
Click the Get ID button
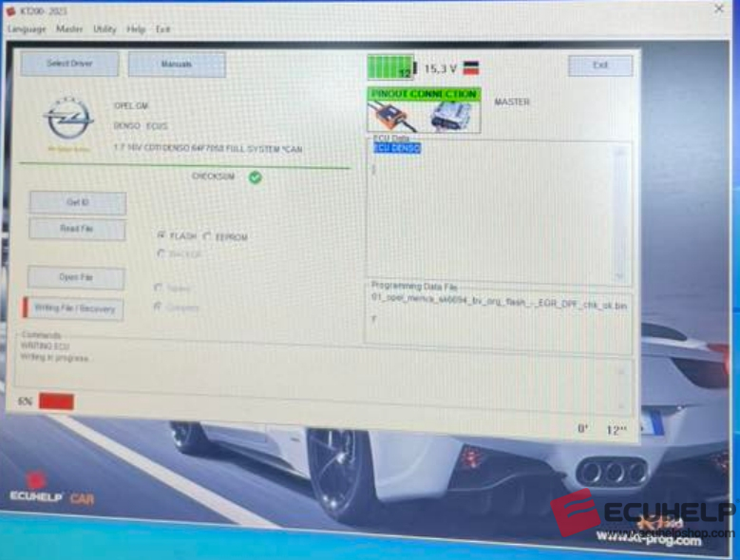tap(77, 203)
